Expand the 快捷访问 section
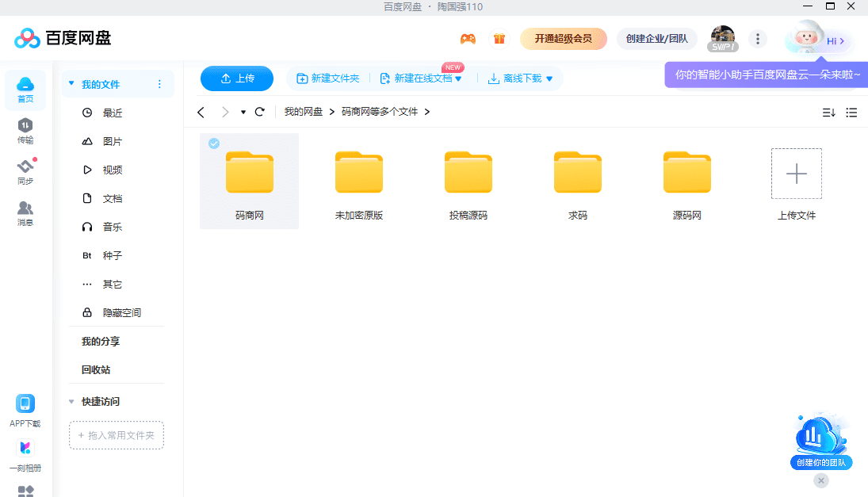868x497 pixels. [71, 402]
